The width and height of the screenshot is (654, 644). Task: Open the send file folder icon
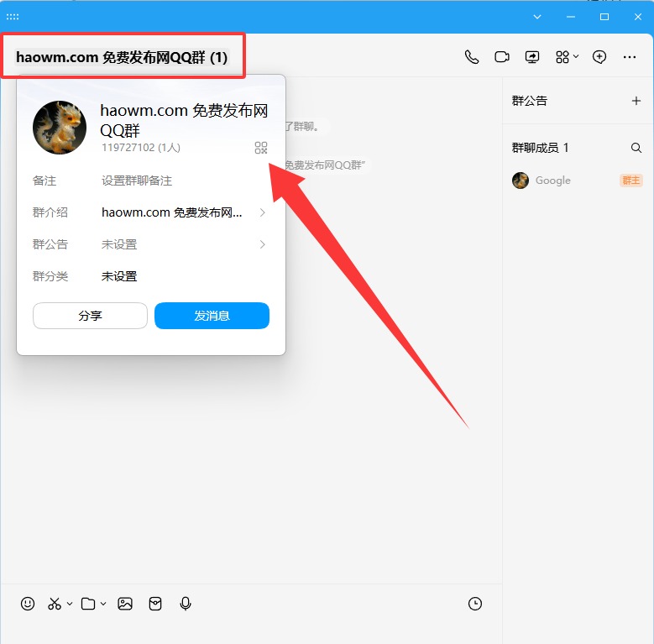coord(88,604)
